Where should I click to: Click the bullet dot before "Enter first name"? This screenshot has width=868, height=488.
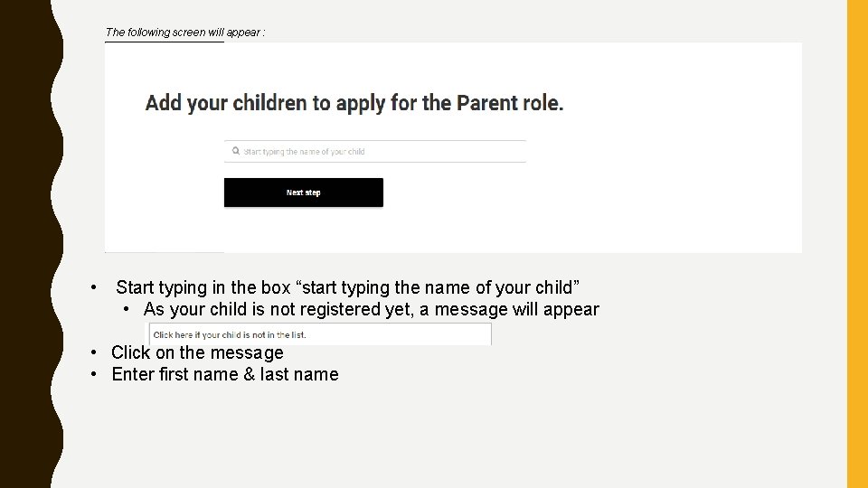pyautogui.click(x=94, y=375)
